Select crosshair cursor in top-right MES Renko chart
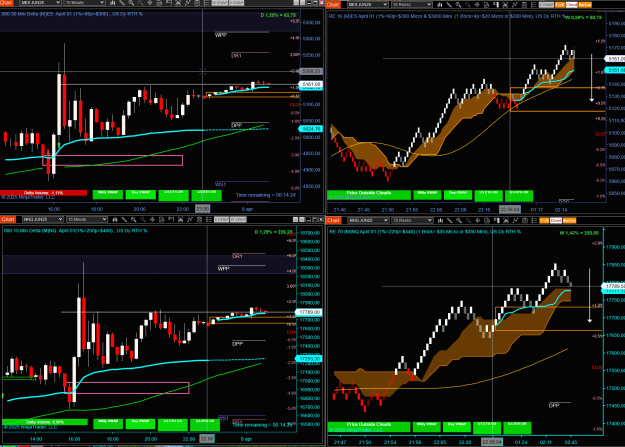The width and height of the screenshot is (625, 447). click(477, 5)
